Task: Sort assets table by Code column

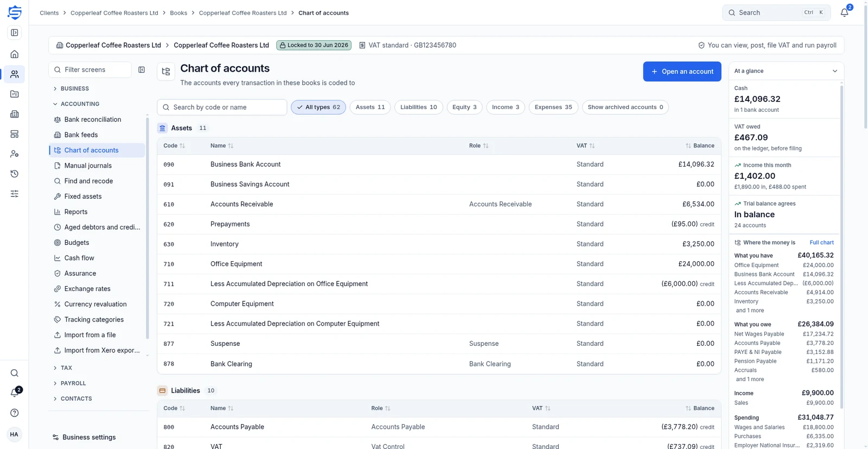Action: (174, 146)
